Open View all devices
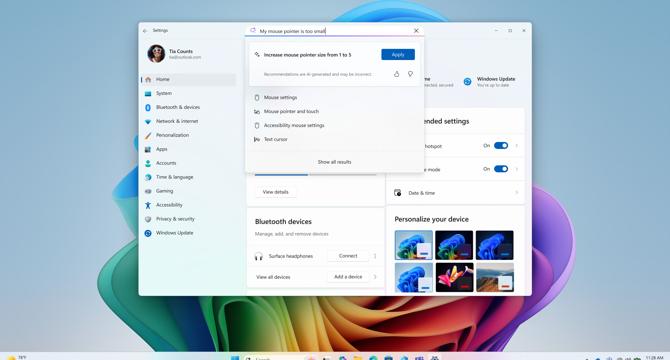670x360 pixels. pos(273,277)
